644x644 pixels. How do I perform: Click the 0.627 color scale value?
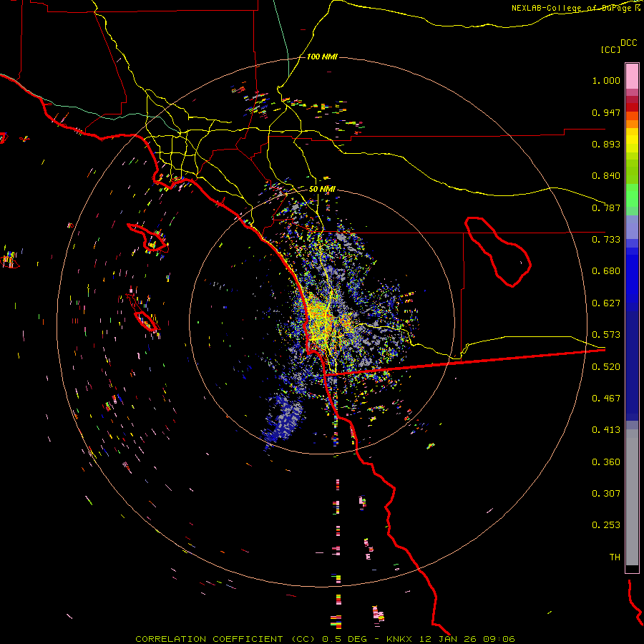pyautogui.click(x=606, y=303)
